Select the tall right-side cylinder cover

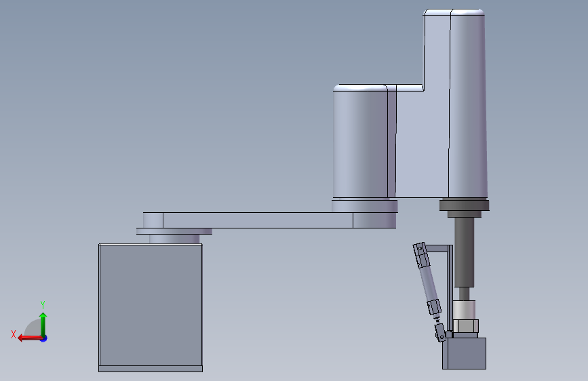468,104
